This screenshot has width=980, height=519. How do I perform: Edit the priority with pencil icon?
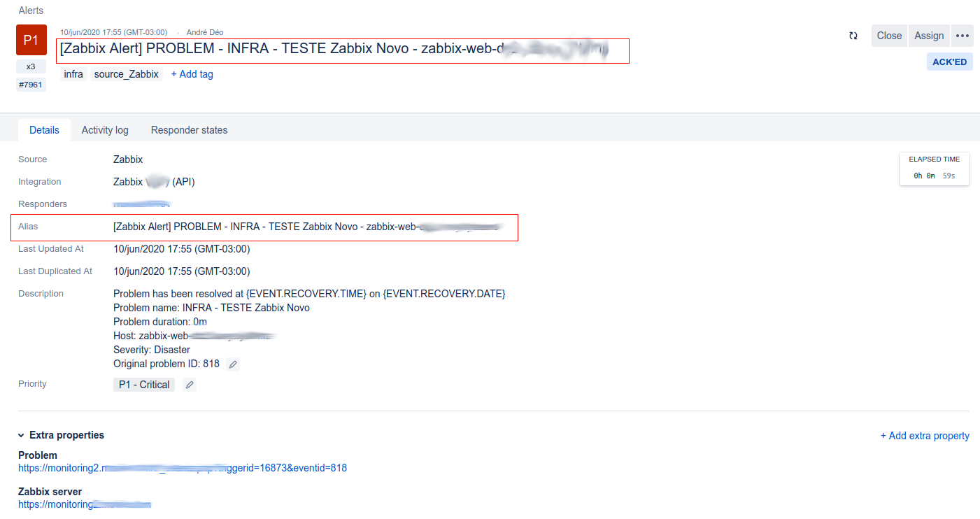pyautogui.click(x=190, y=385)
